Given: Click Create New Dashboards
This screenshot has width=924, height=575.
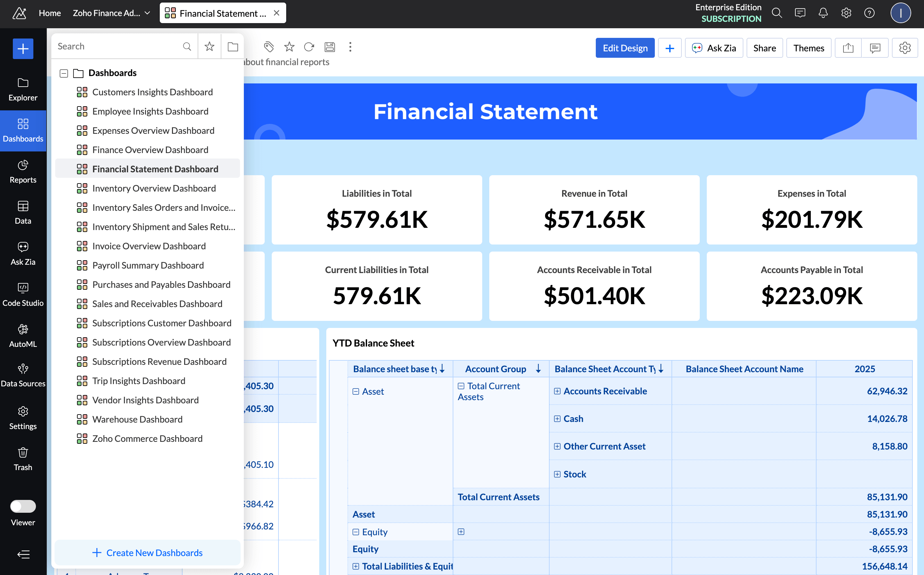Looking at the screenshot, I should (148, 553).
